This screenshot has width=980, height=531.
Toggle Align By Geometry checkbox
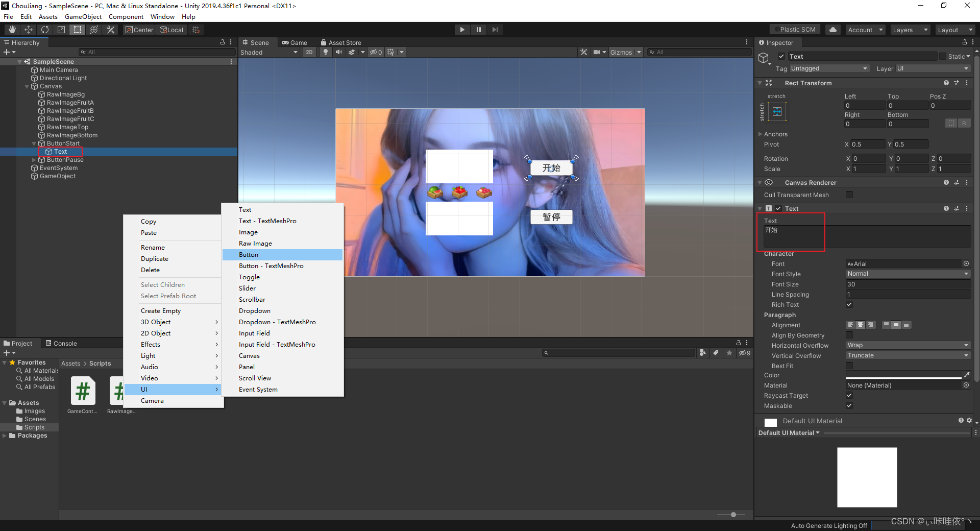(x=849, y=335)
